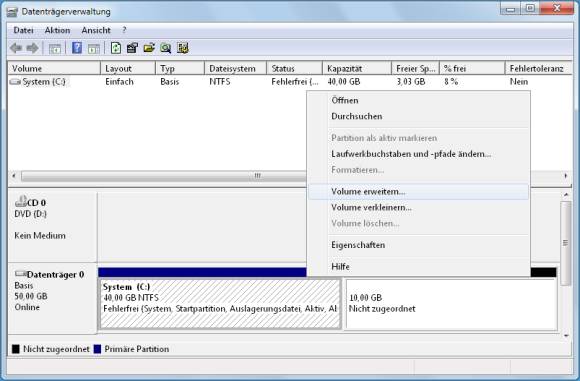
Task: Click the open folder toolbar icon
Action: pos(149,48)
